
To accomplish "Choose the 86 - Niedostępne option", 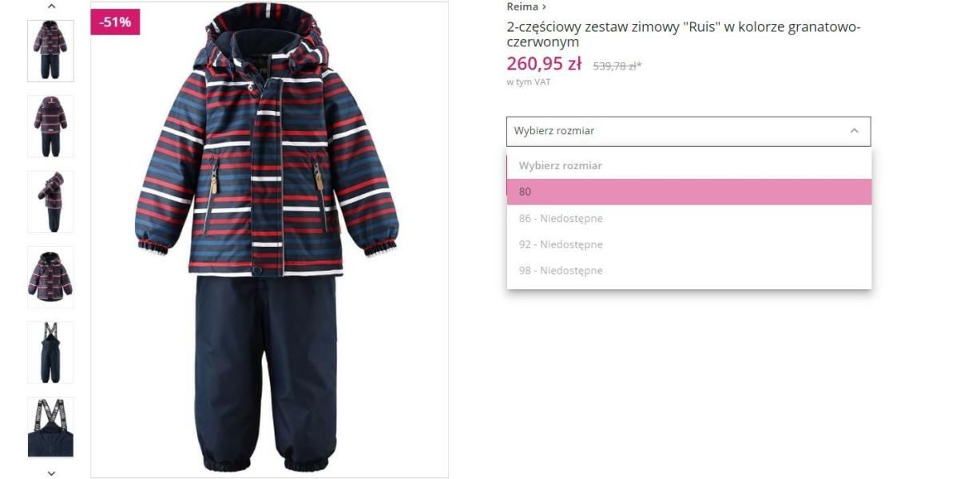I will click(689, 218).
